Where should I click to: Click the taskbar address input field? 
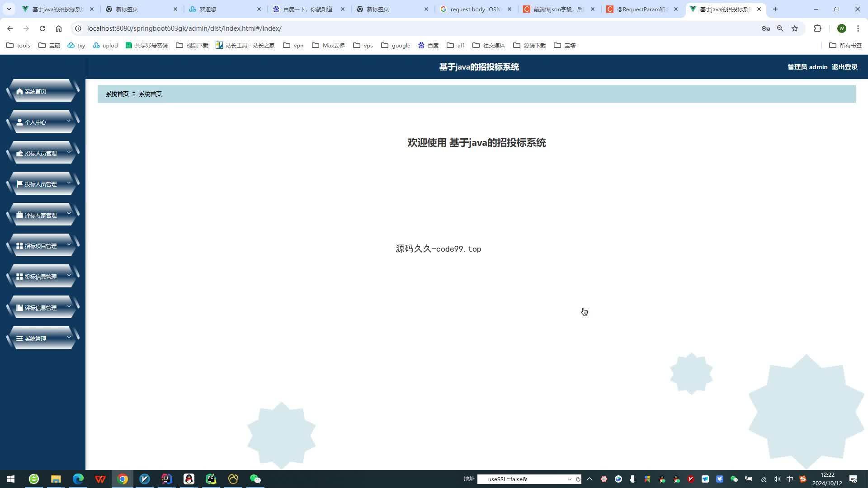click(521, 479)
